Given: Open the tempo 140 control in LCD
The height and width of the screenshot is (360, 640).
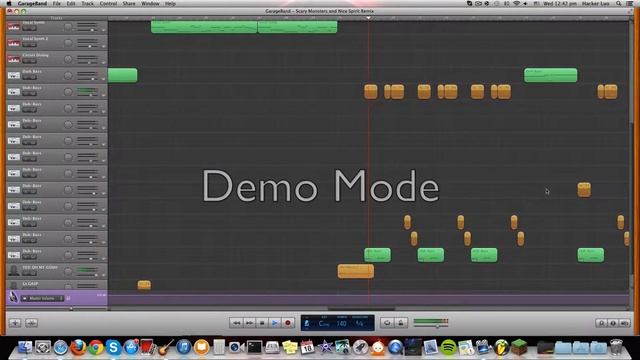Looking at the screenshot, I should [x=341, y=324].
